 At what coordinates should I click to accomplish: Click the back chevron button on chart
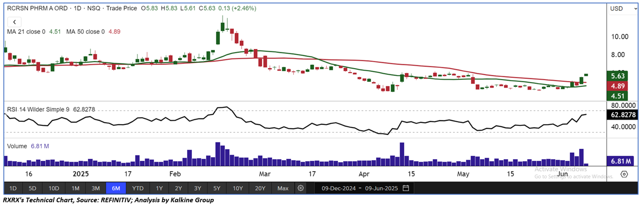coord(14,22)
